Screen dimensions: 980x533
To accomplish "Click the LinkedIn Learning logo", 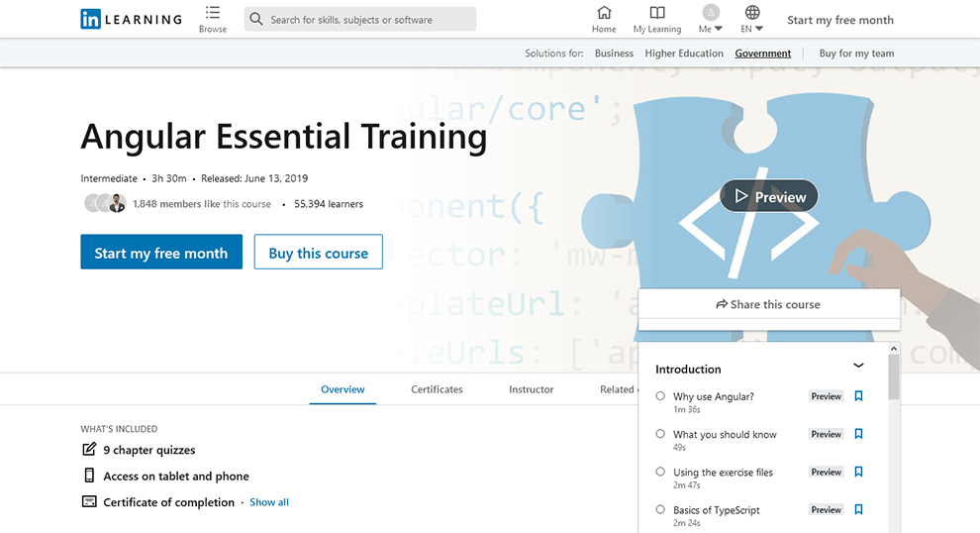I will click(x=132, y=20).
